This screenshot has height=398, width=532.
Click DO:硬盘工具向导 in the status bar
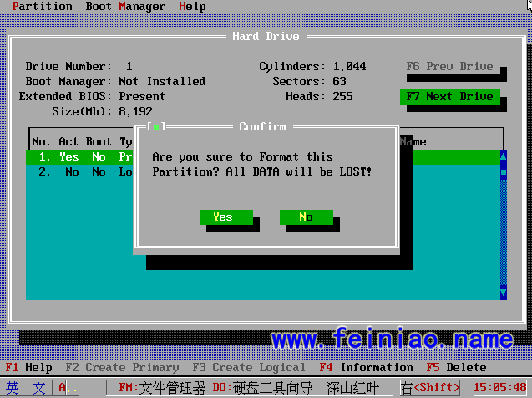[262, 388]
